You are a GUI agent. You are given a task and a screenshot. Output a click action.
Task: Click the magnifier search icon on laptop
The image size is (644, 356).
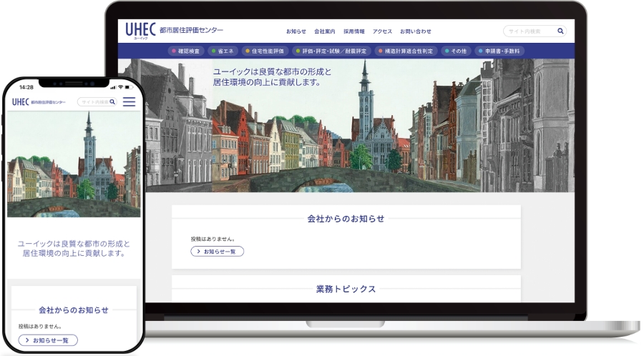point(560,31)
